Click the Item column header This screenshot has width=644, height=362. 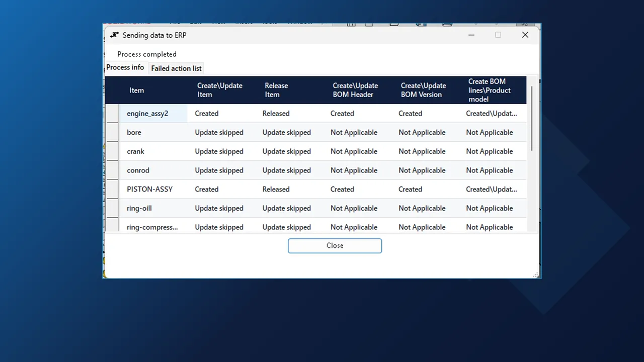coord(153,90)
